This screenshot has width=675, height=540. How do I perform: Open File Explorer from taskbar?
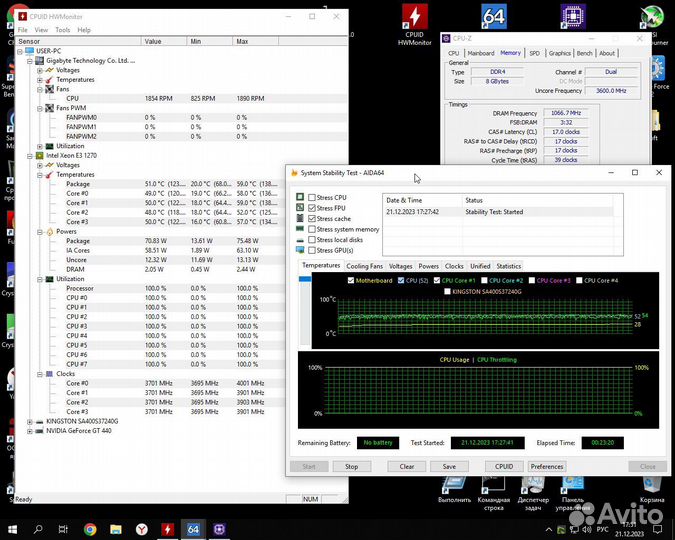(116, 529)
